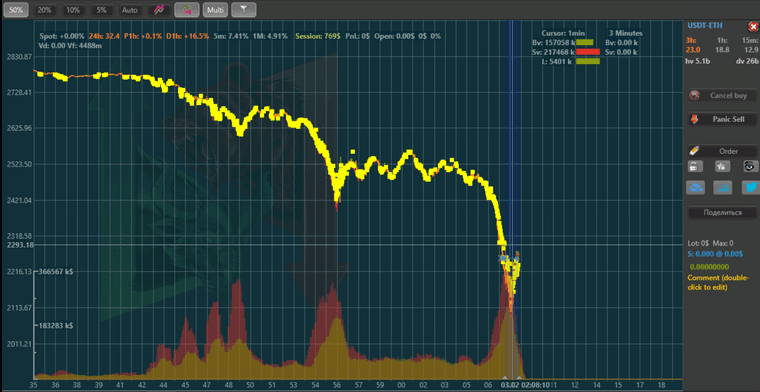Image resolution: width=760 pixels, height=392 pixels.
Task: Click the L: 5401 k bar
Action: pyautogui.click(x=588, y=61)
